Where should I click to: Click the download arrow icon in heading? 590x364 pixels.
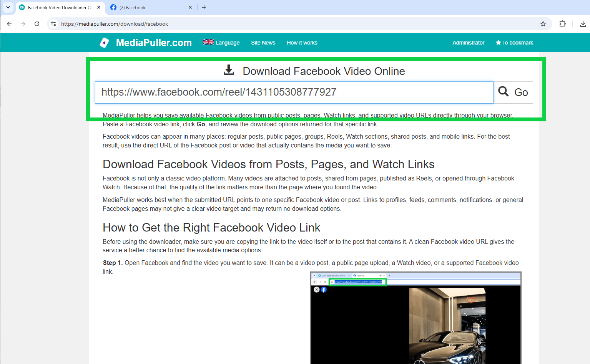pos(229,70)
